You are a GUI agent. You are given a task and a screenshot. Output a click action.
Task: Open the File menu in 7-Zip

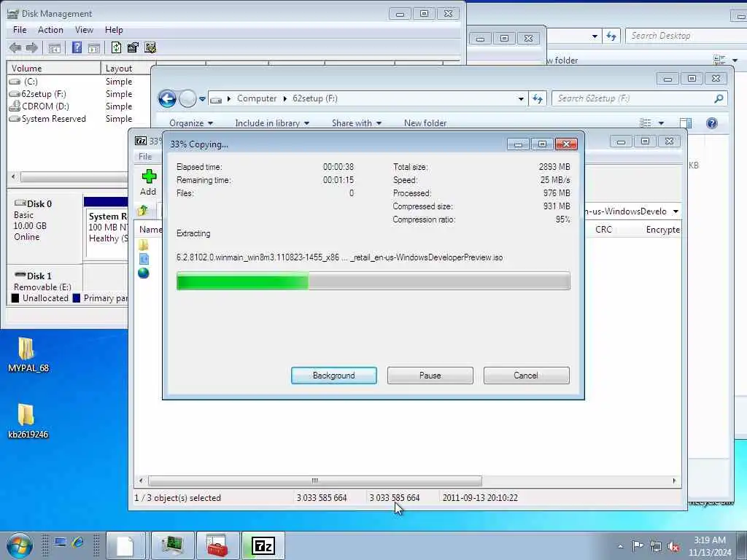[x=145, y=157]
